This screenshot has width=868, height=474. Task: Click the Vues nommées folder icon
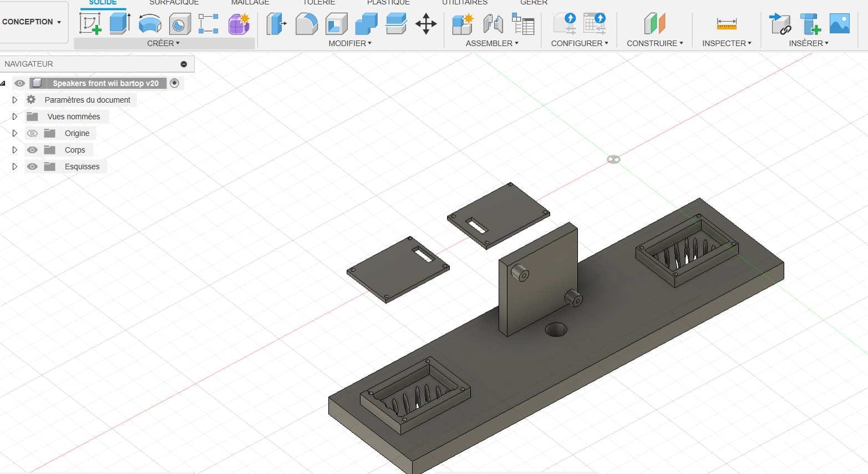(x=33, y=117)
